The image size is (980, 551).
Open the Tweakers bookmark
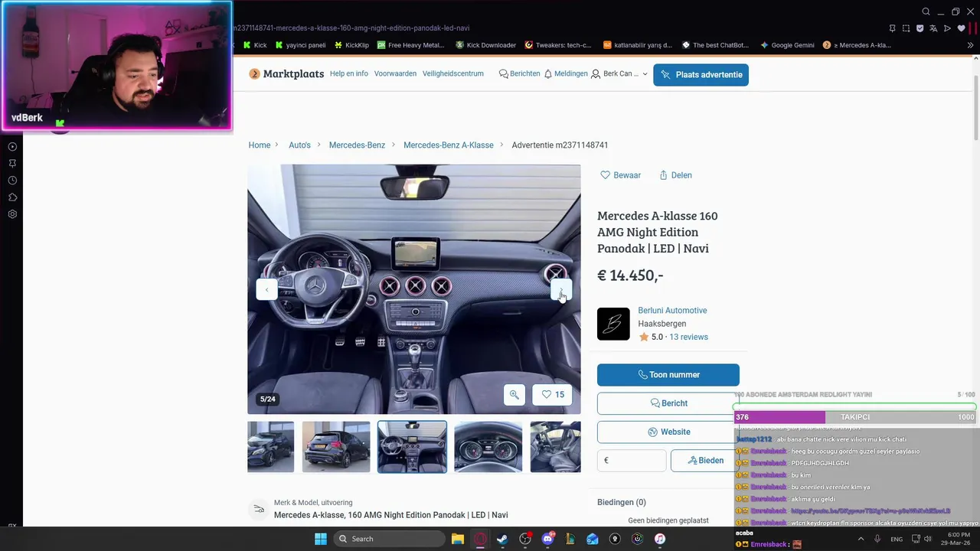pyautogui.click(x=558, y=45)
